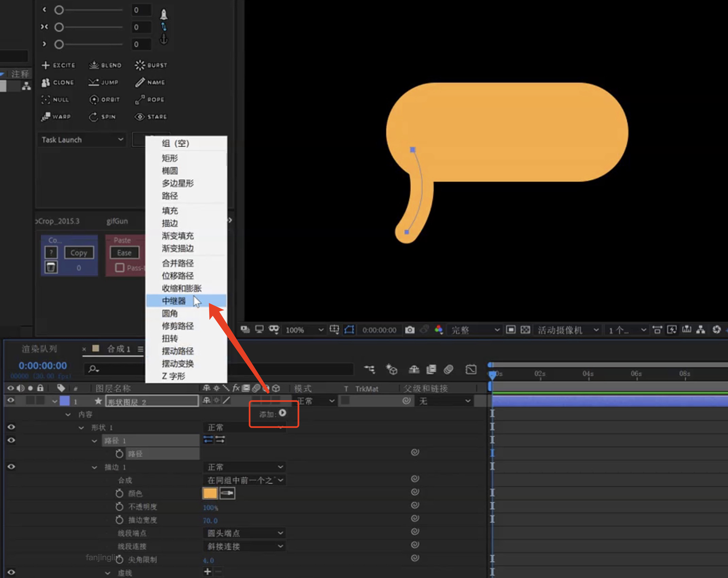Click the ORBIT tool icon

(x=94, y=100)
